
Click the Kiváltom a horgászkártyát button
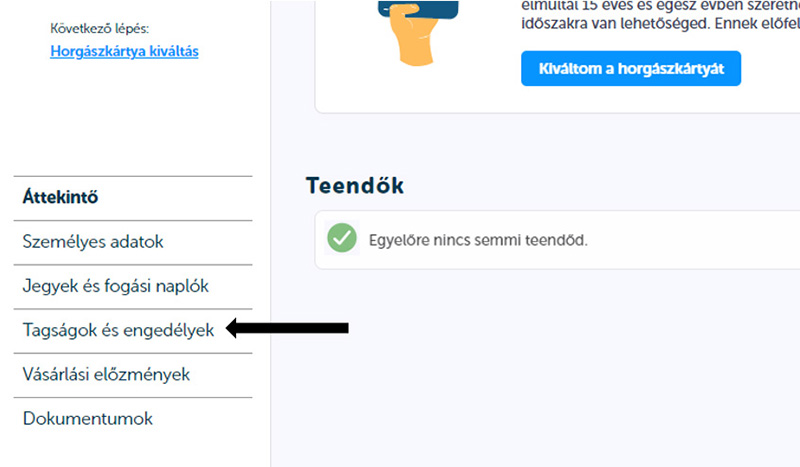[x=631, y=68]
